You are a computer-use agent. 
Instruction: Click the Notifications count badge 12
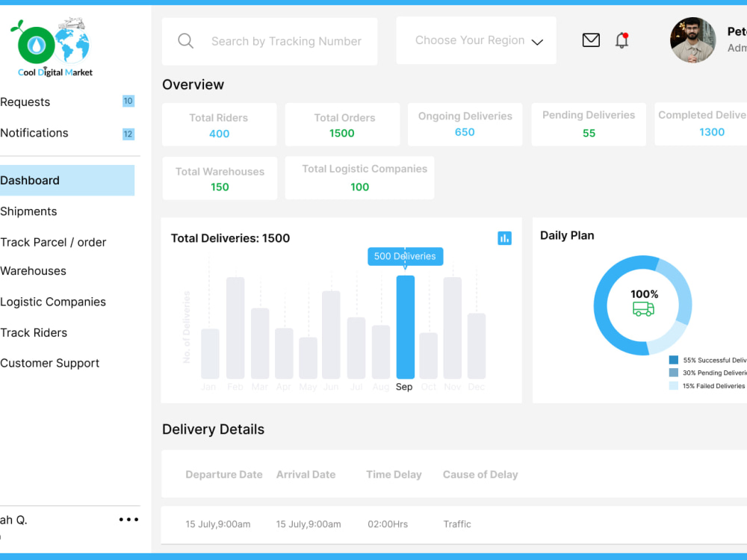[128, 134]
